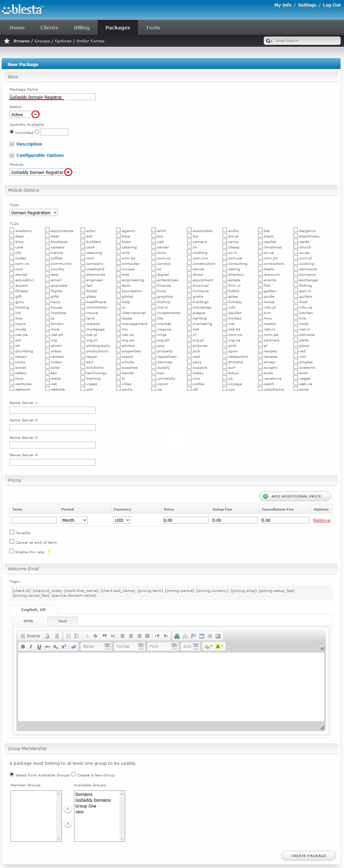Create a Div container
The image size is (344, 868).
[x=113, y=636]
